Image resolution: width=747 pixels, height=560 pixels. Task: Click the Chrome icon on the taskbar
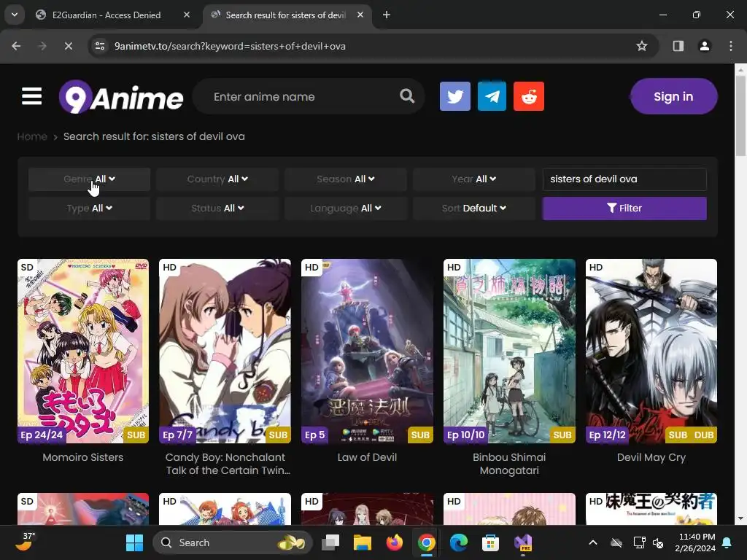coord(426,542)
